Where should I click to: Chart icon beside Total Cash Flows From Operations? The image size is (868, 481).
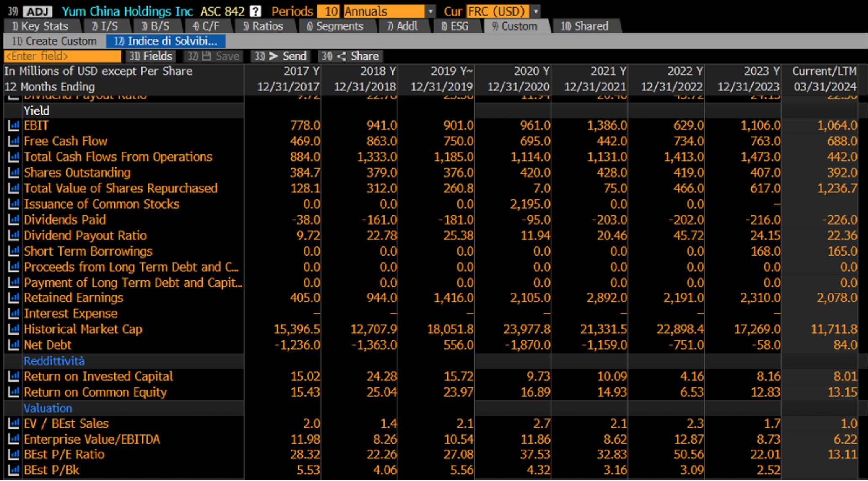[x=13, y=157]
